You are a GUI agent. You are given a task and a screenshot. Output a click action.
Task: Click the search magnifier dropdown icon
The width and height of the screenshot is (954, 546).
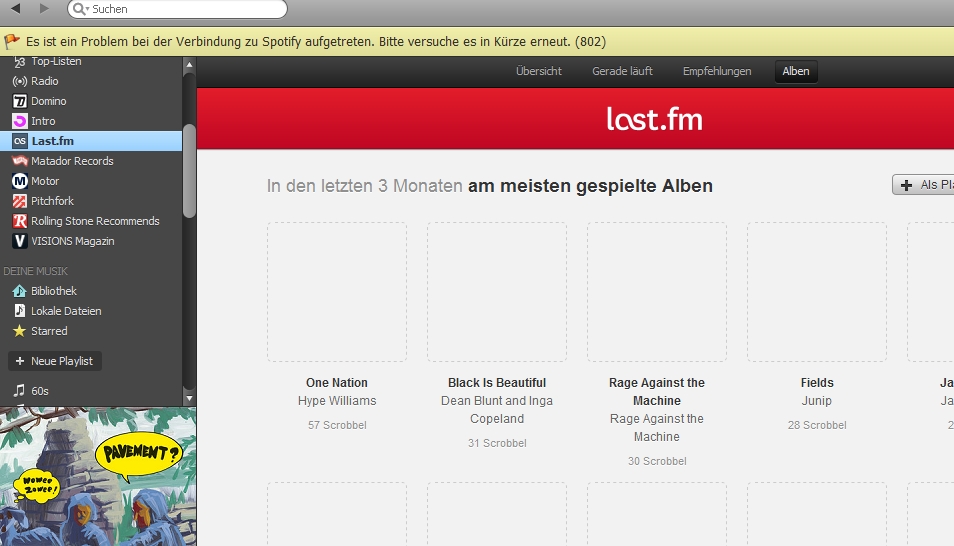80,9
